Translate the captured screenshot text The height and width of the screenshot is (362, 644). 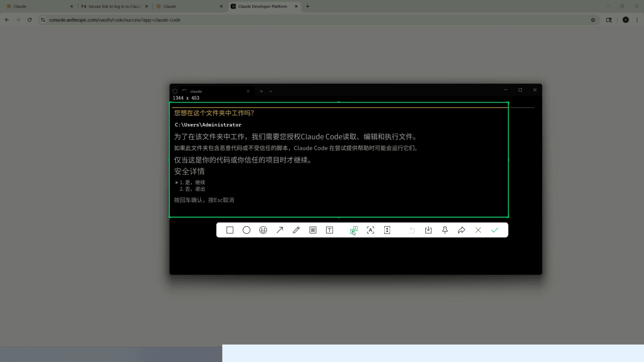[354, 230]
